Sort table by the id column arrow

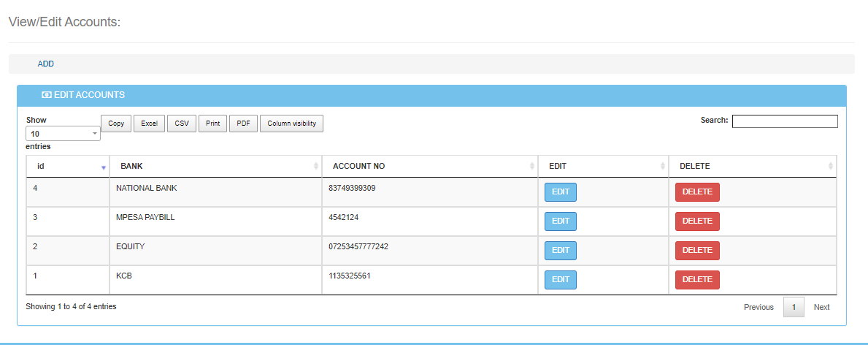(104, 167)
